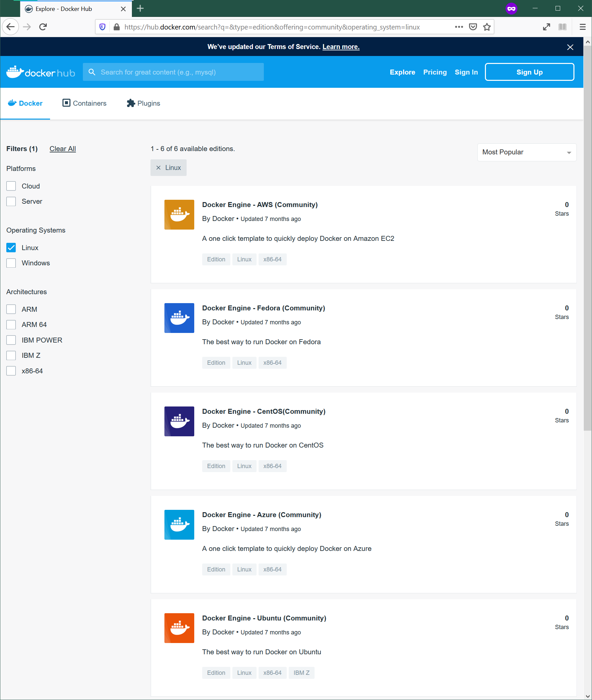Check the ARM 64 architecture filter
The height and width of the screenshot is (700, 592).
point(11,324)
